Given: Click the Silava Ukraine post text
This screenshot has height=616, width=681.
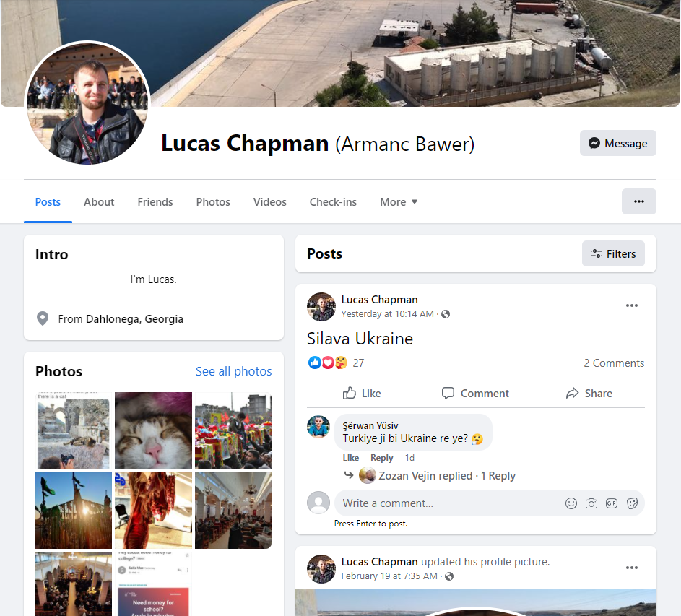Looking at the screenshot, I should tap(360, 339).
